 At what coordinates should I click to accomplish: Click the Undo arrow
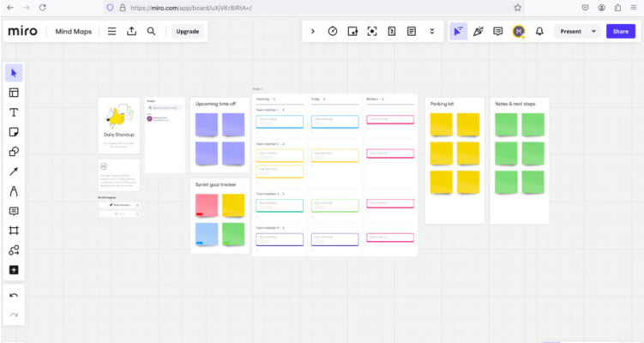(x=14, y=296)
